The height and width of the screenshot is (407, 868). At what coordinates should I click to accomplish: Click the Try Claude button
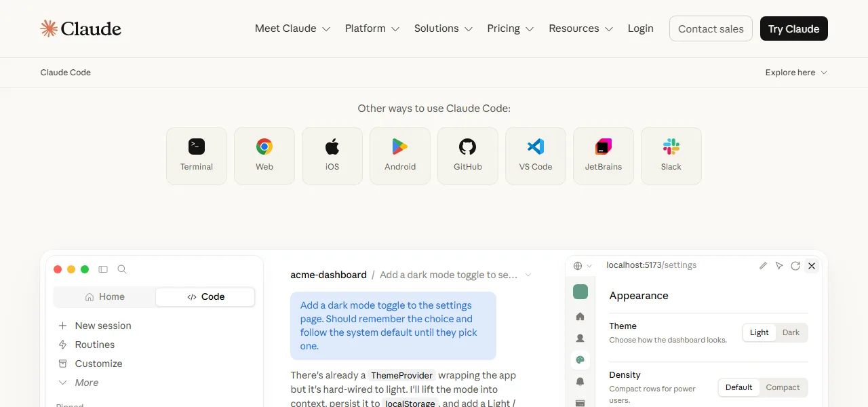click(x=794, y=28)
